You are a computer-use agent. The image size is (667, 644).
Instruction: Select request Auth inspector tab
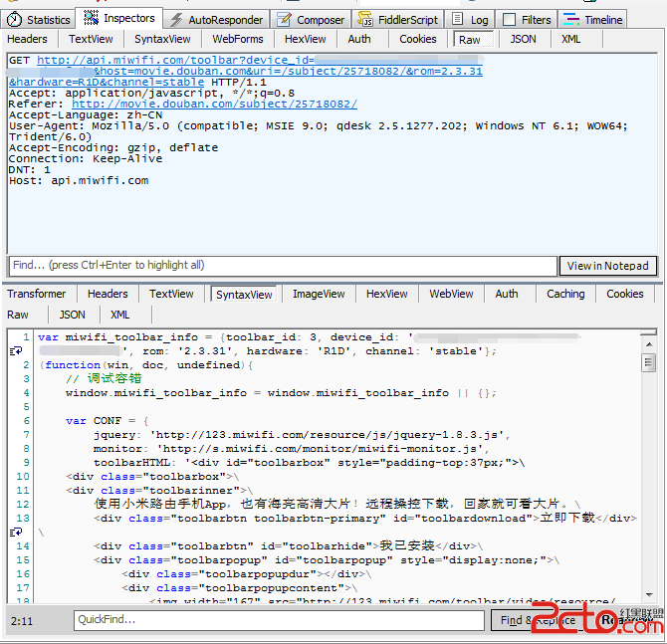pos(359,39)
